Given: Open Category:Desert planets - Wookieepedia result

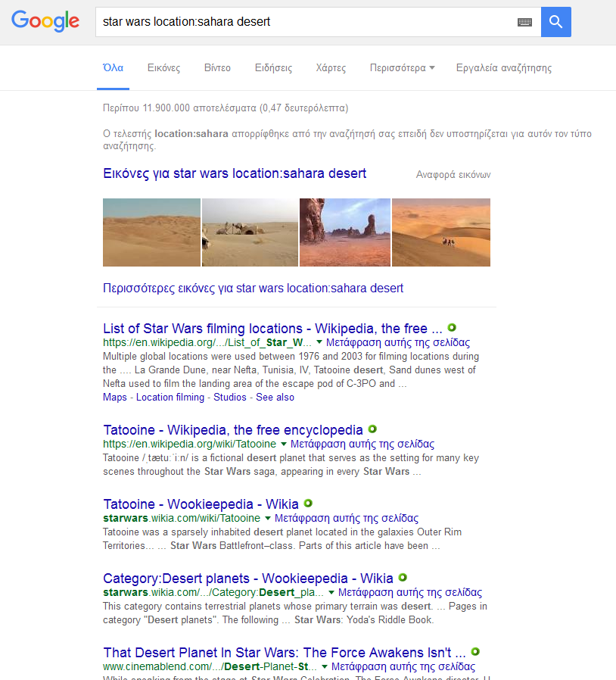Looking at the screenshot, I should [x=248, y=578].
